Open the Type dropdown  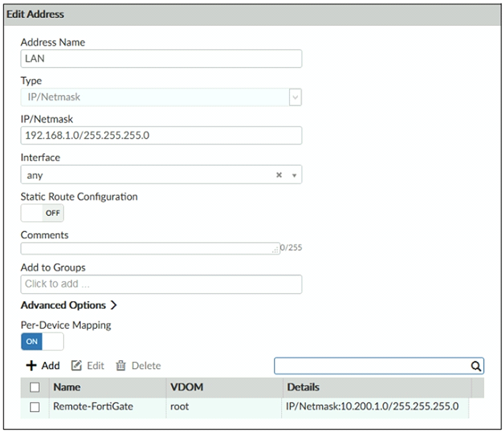click(x=295, y=97)
